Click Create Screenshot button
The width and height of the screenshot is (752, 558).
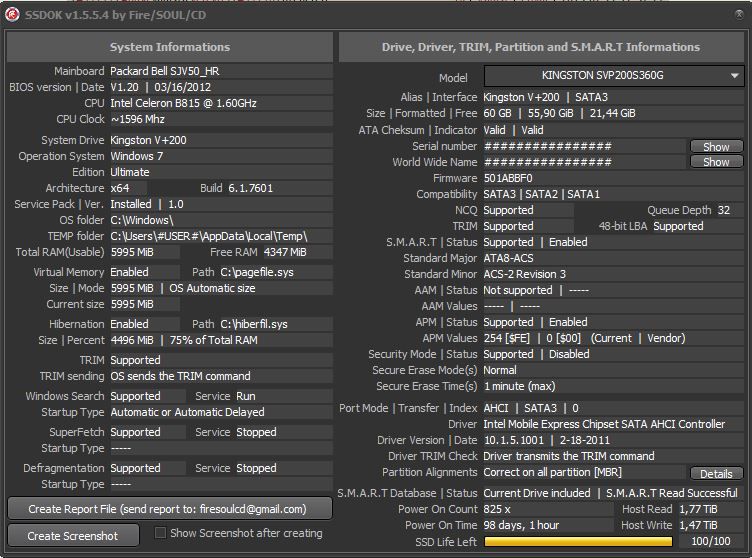[73, 536]
